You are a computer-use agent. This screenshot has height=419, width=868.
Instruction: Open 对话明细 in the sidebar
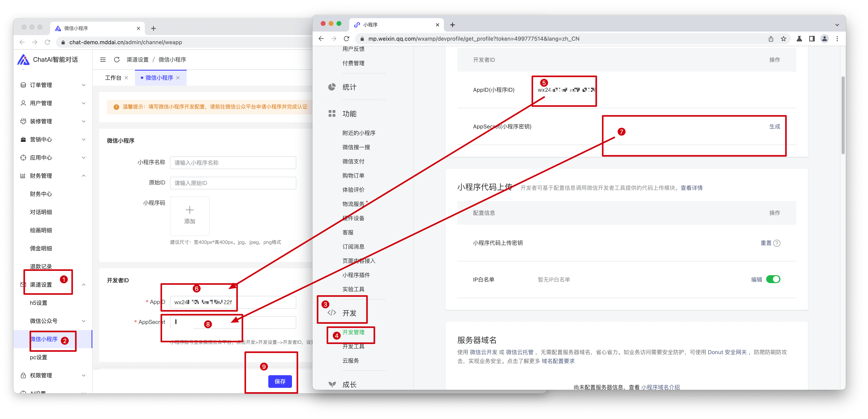[x=41, y=212]
